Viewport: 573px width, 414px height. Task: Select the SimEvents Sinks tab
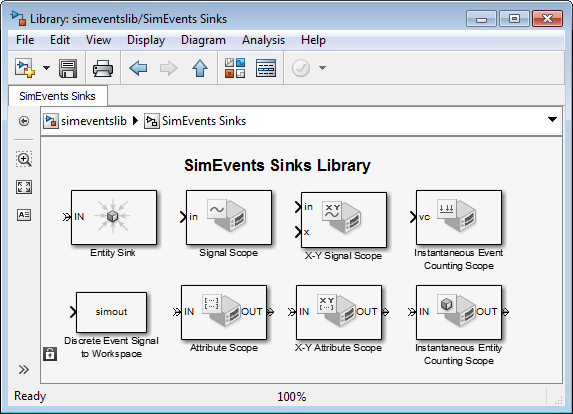[x=57, y=96]
